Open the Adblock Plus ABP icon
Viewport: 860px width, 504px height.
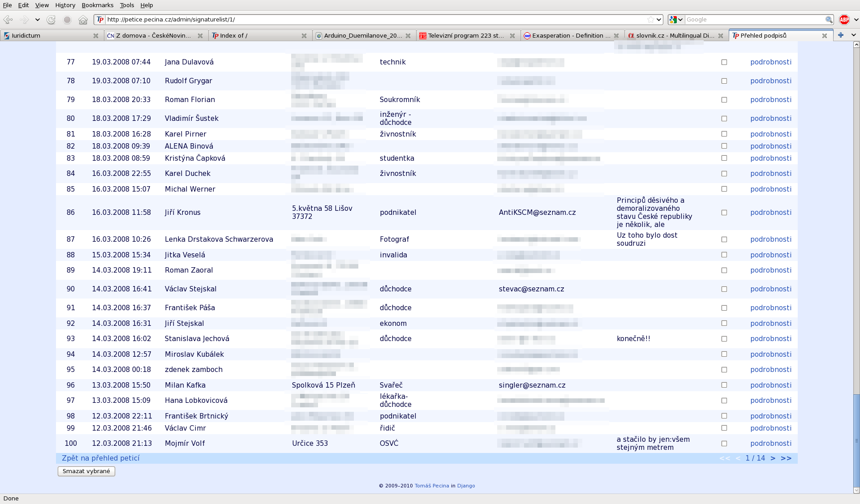tap(844, 20)
